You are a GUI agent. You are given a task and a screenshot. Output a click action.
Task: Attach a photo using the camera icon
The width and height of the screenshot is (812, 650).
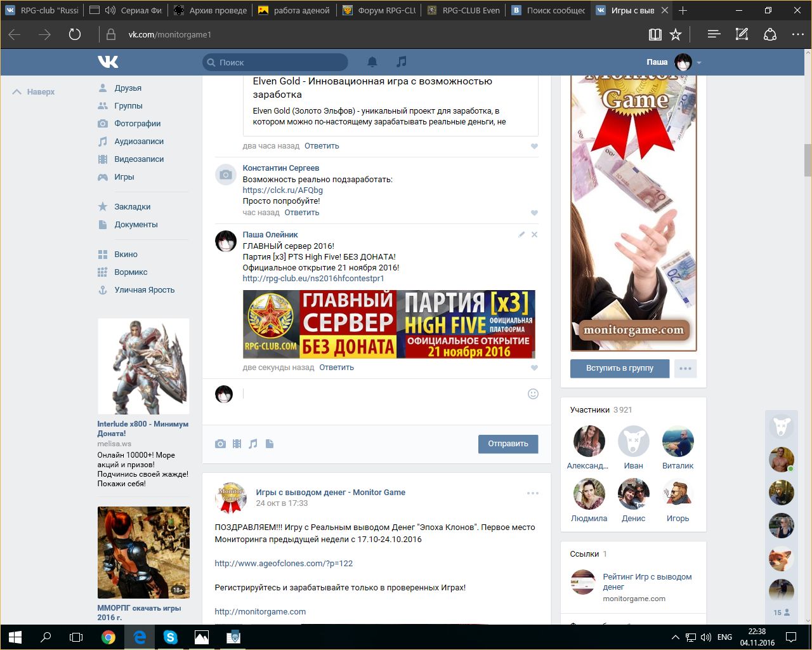point(220,444)
